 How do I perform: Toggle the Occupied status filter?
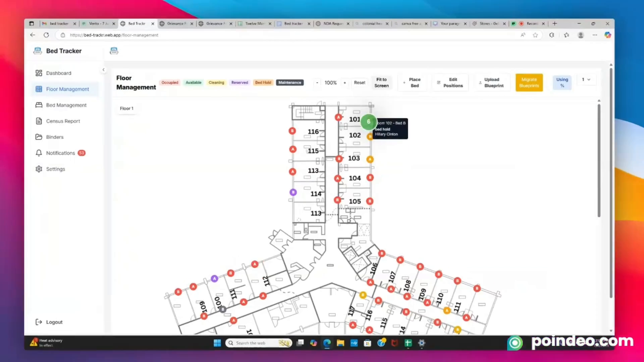(169, 82)
